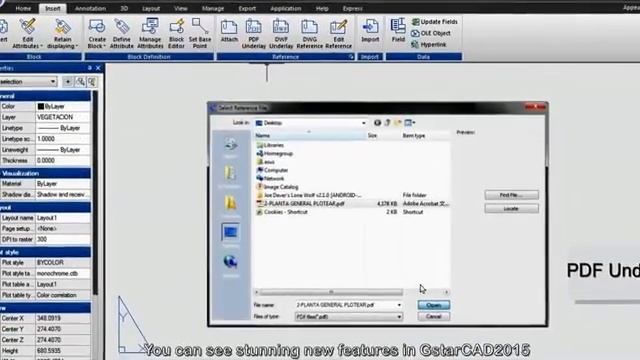
Task: Go back in file dialog toolbar
Action: (378, 122)
